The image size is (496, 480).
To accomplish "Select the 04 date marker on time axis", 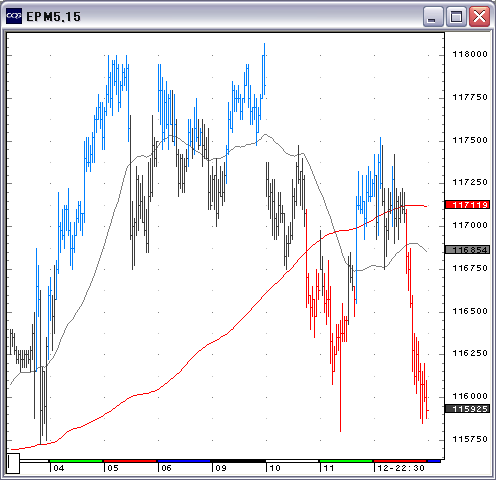I will (x=59, y=468).
